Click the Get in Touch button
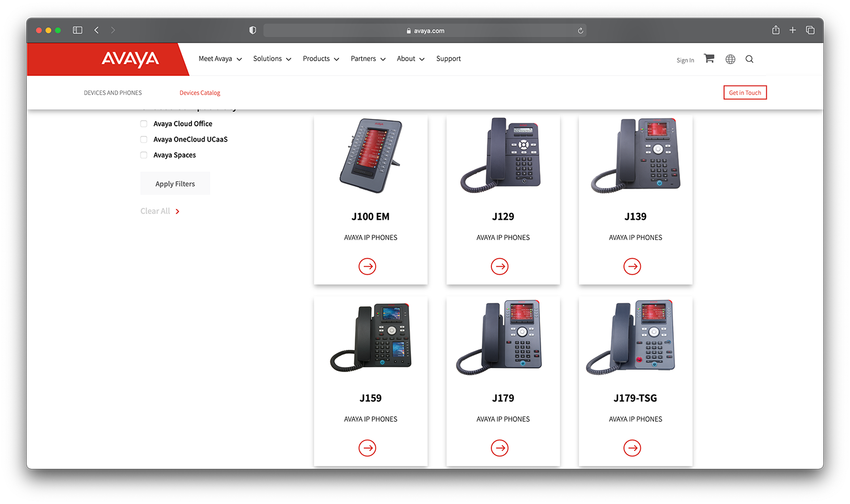The width and height of the screenshot is (850, 504). [x=745, y=93]
